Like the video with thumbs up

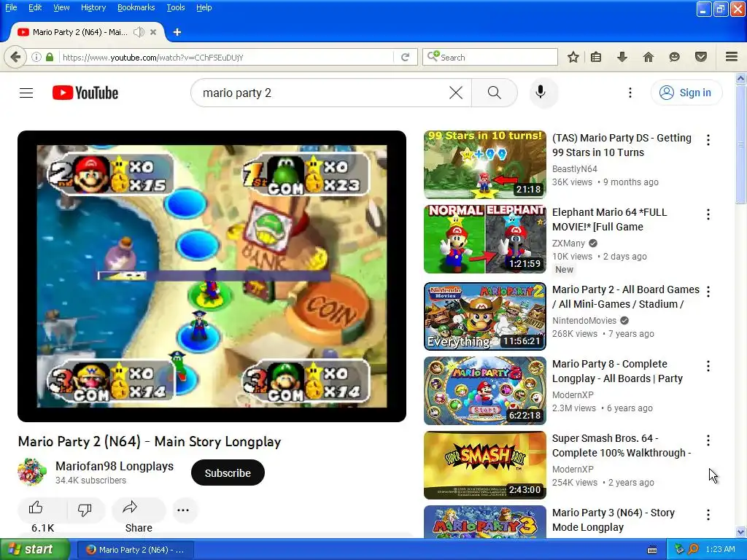coord(36,508)
